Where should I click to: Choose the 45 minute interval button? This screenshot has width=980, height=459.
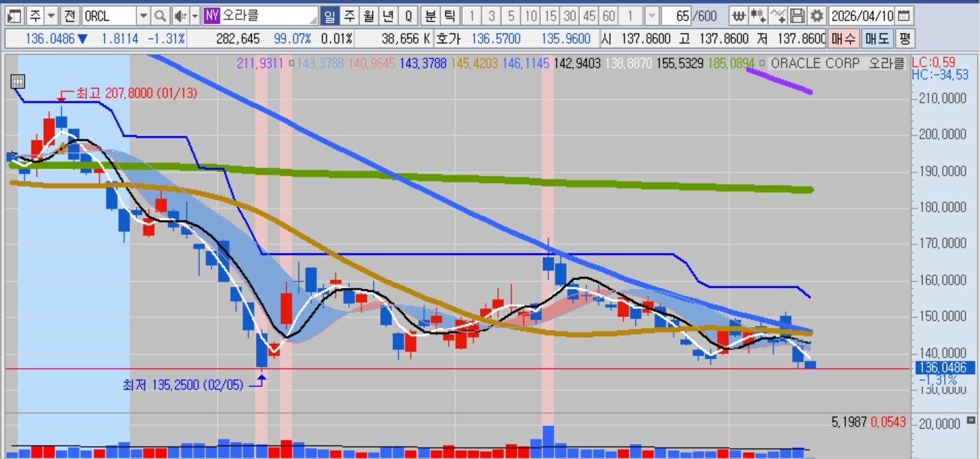(589, 15)
